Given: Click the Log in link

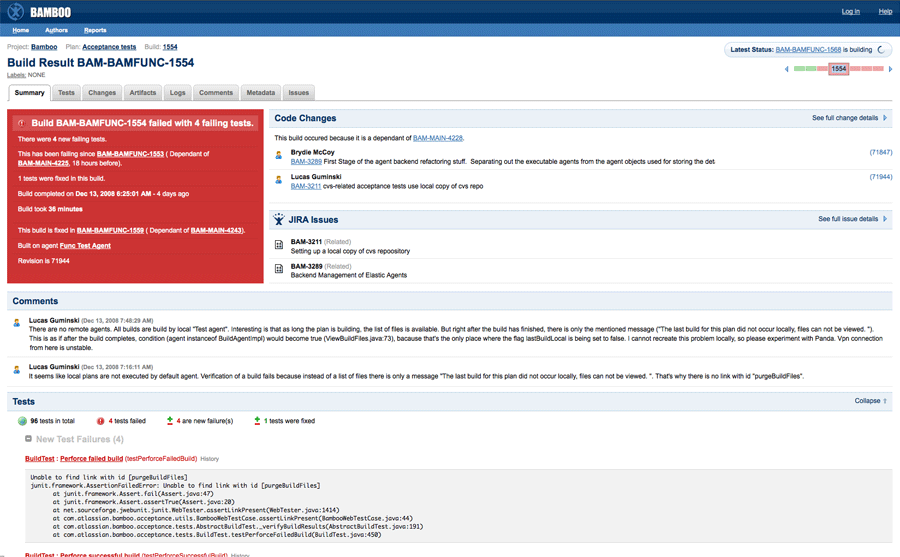Looking at the screenshot, I should coord(851,11).
